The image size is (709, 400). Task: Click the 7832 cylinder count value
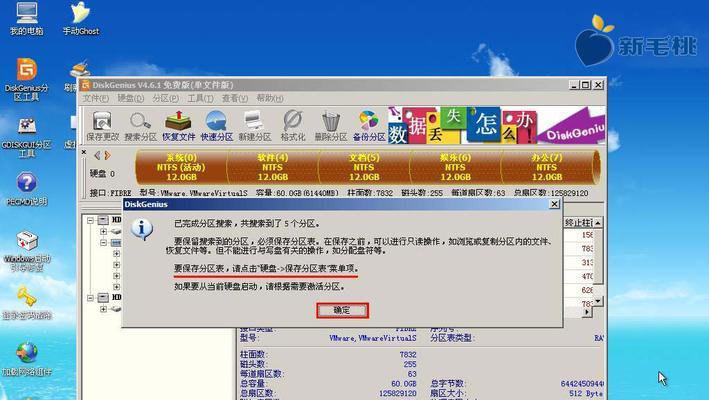(408, 355)
